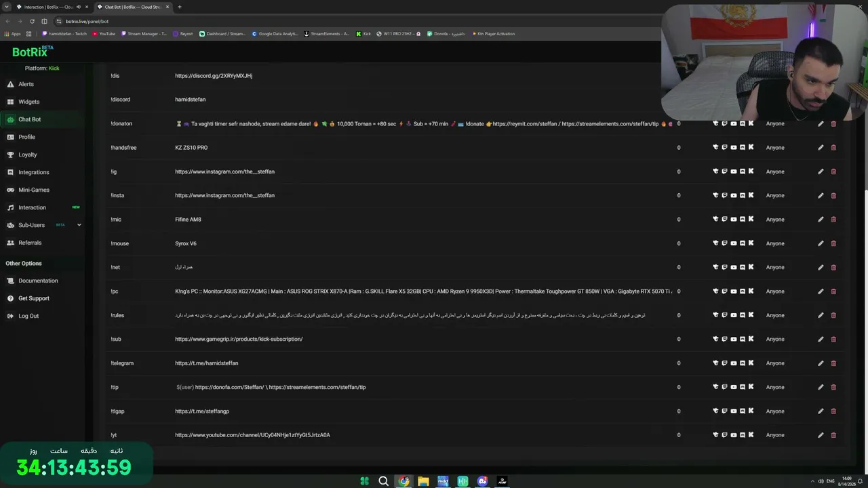Edit the !rules command
868x488 pixels.
[x=821, y=315]
